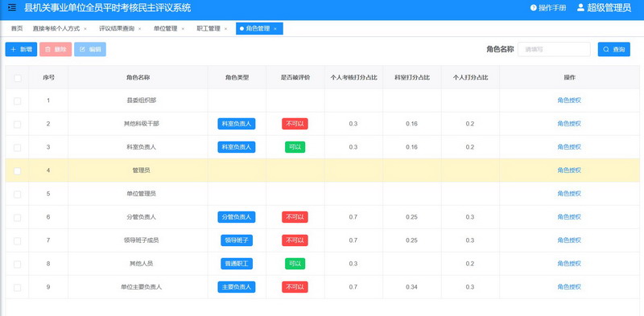Switch to the 首页 tab
Image resolution: width=644 pixels, height=316 pixels.
click(x=17, y=29)
